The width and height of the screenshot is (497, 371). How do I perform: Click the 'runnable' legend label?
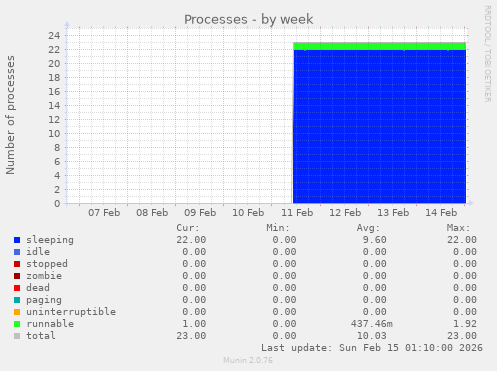point(50,324)
